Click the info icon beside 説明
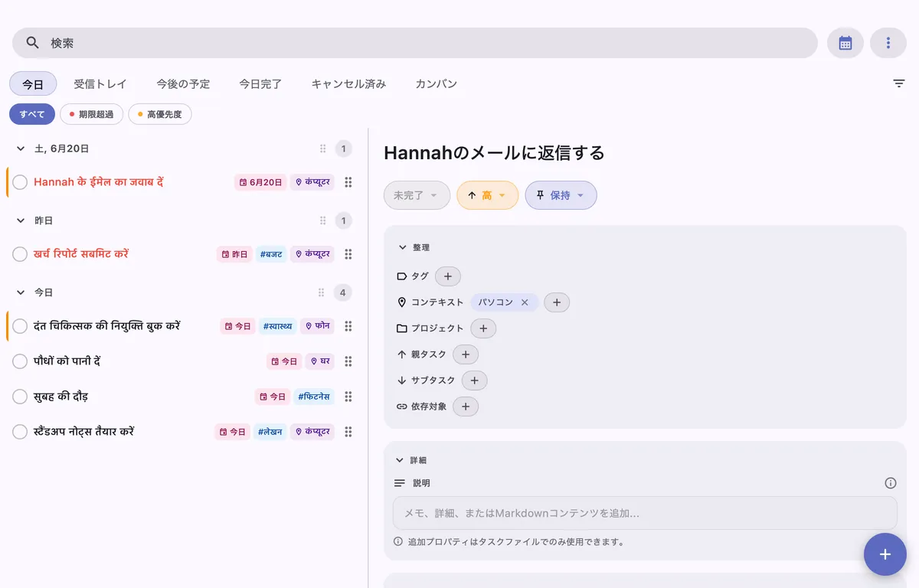Screen dimensions: 919x588 tap(891, 483)
